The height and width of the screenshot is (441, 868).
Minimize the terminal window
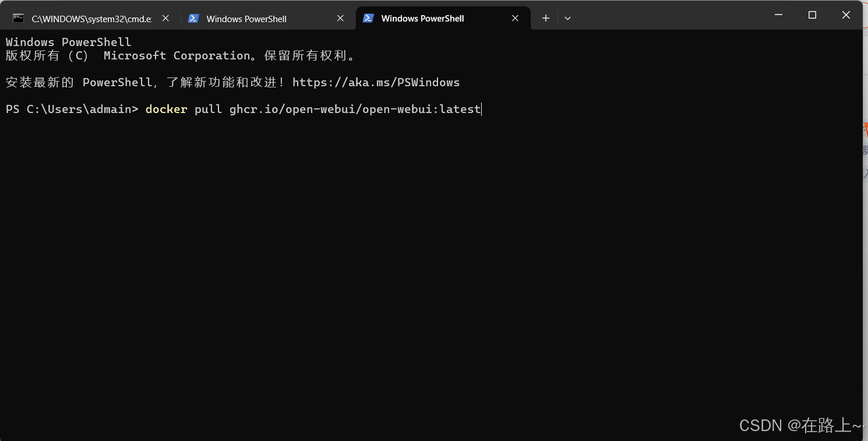[x=778, y=15]
